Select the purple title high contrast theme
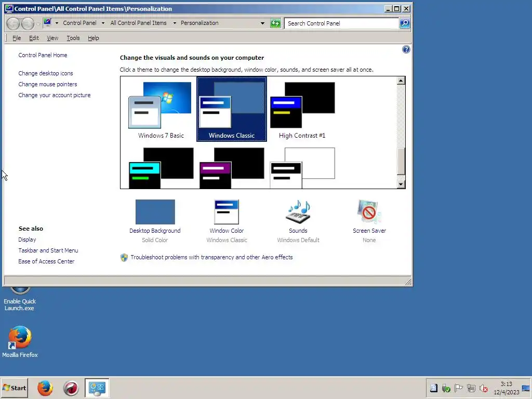 coord(232,168)
